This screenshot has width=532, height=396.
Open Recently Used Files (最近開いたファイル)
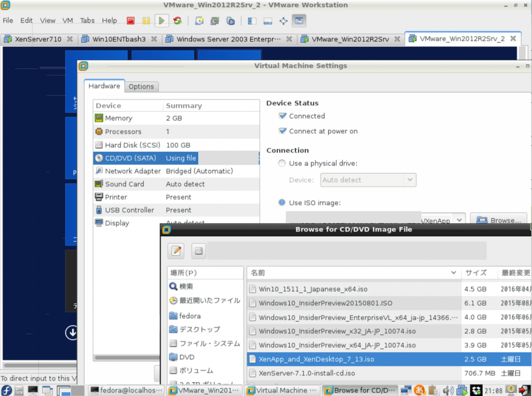tap(205, 301)
